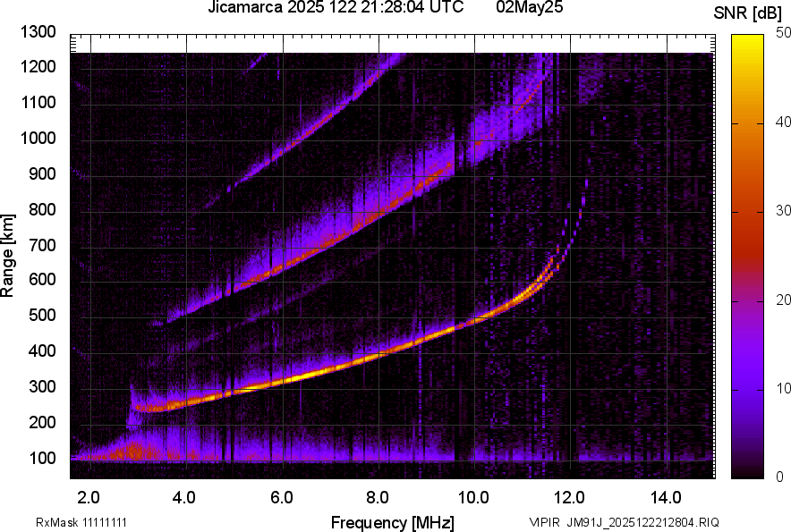Screen dimensions: 791x532
Task: Click the range tick label '200'
Action: pos(42,422)
